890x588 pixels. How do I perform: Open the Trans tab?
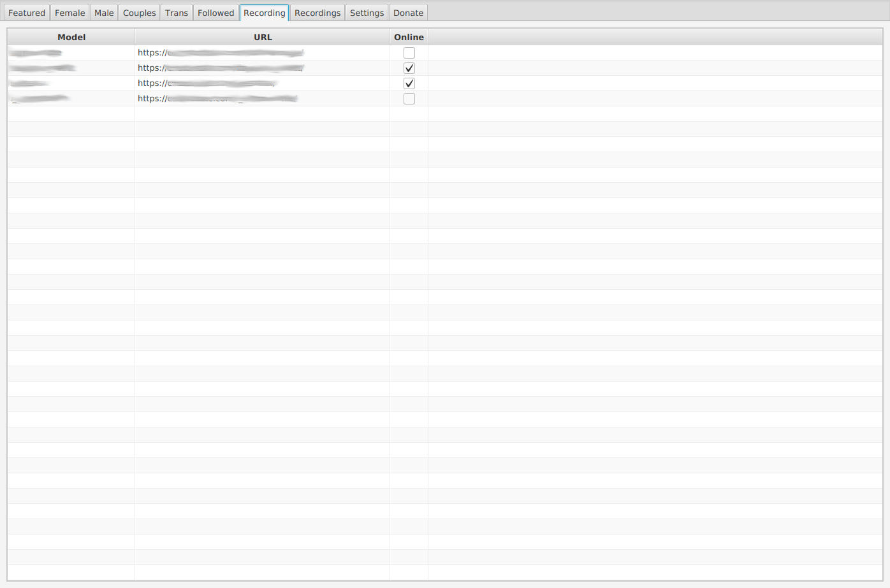click(x=177, y=13)
